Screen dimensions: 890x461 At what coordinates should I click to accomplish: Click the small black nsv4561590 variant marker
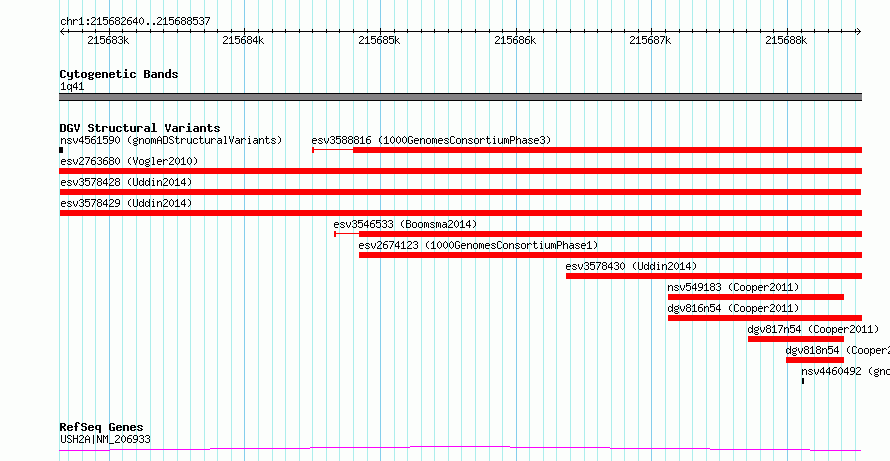61,150
